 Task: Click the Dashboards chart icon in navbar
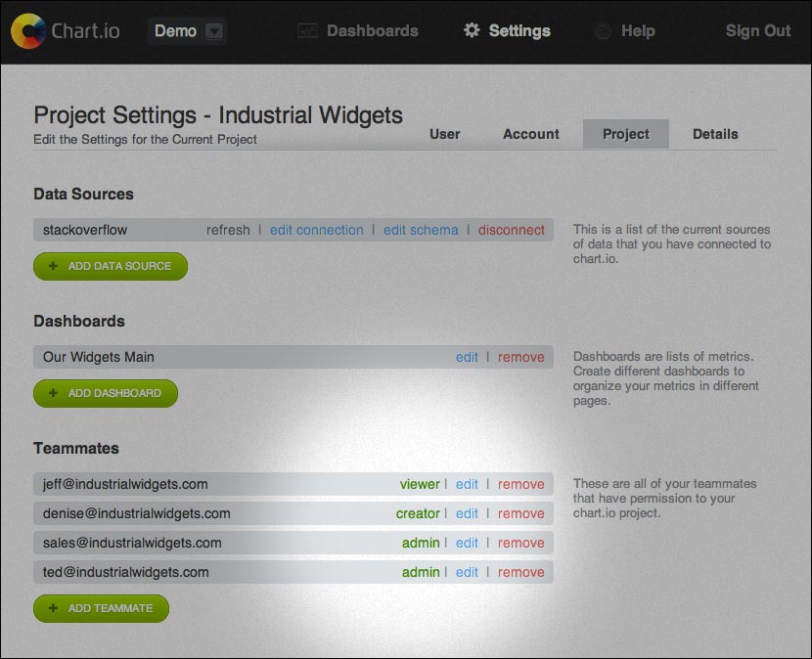(307, 31)
